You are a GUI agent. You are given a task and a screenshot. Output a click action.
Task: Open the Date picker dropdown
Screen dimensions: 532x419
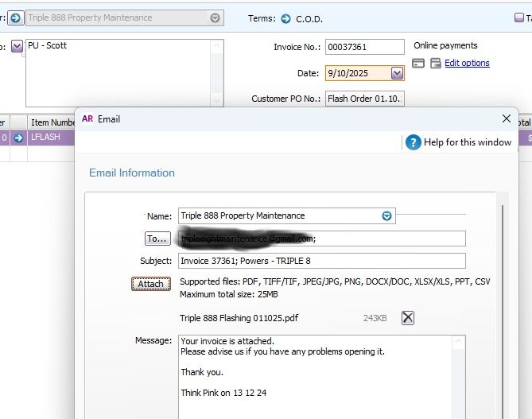[398, 73]
